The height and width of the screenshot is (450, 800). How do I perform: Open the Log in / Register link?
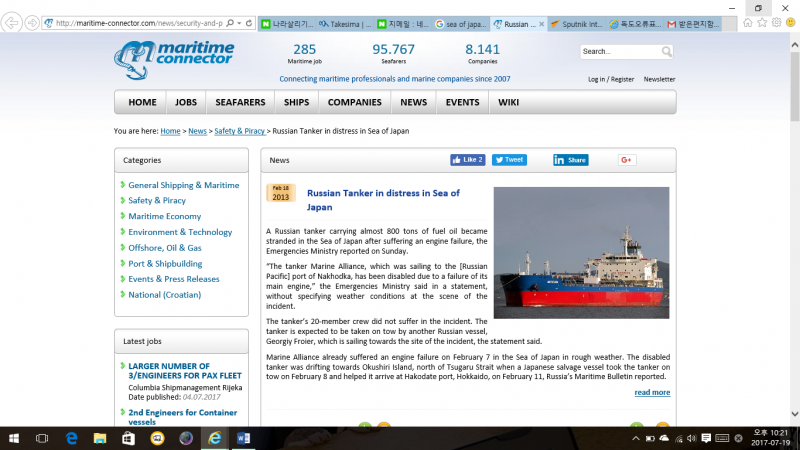[611, 79]
